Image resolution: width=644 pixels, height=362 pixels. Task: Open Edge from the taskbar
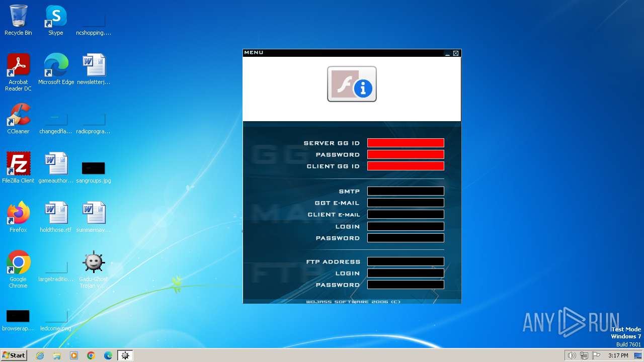pos(108,355)
